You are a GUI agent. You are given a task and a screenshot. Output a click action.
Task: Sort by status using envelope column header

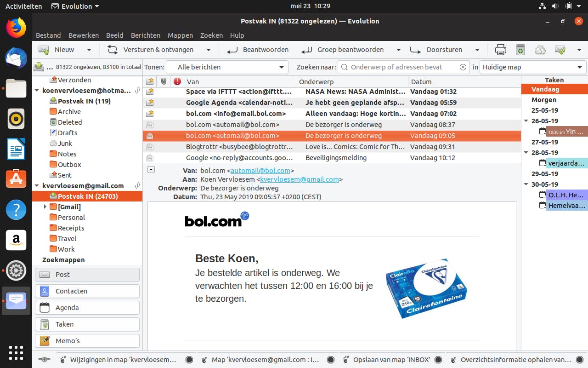[x=150, y=81]
